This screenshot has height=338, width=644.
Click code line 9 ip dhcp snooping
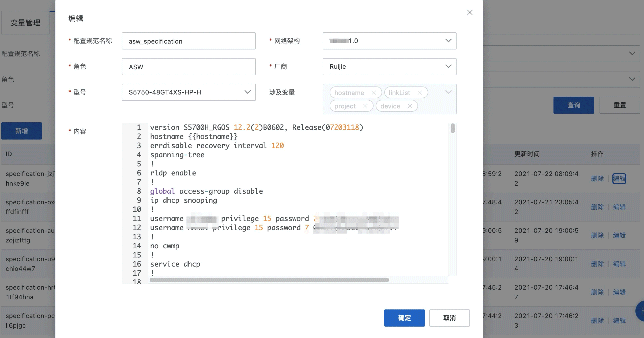pyautogui.click(x=184, y=200)
